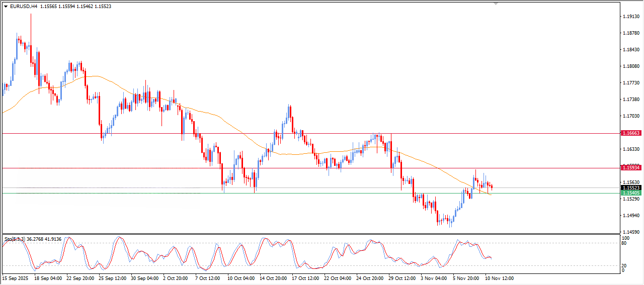Click the 1.16663 price label on axis

tap(631, 133)
